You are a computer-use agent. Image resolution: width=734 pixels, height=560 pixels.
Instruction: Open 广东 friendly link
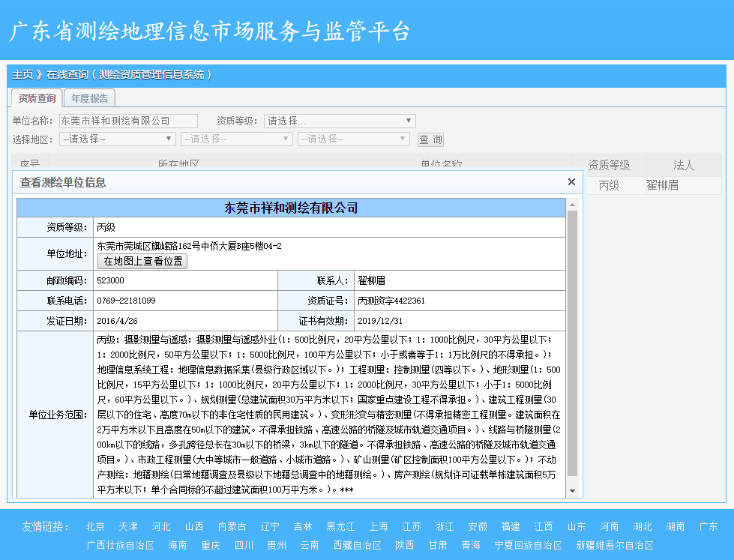709,526
